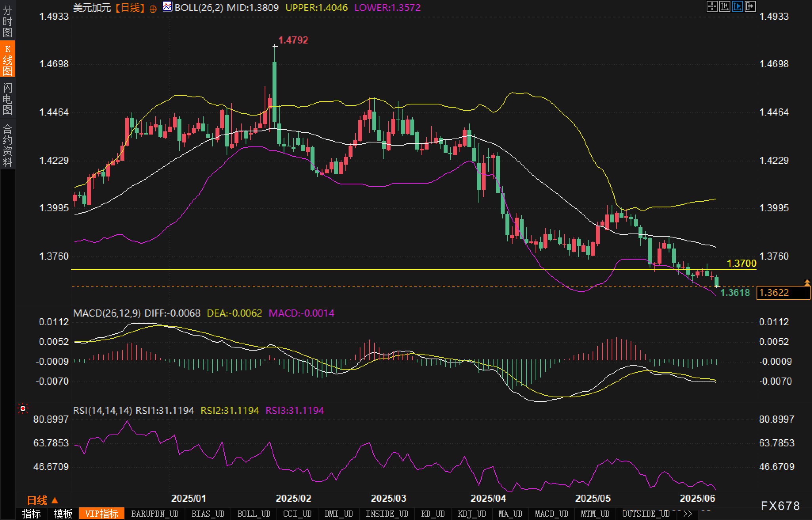Click the jump-to-right-edge arrow icon

(750, 6)
